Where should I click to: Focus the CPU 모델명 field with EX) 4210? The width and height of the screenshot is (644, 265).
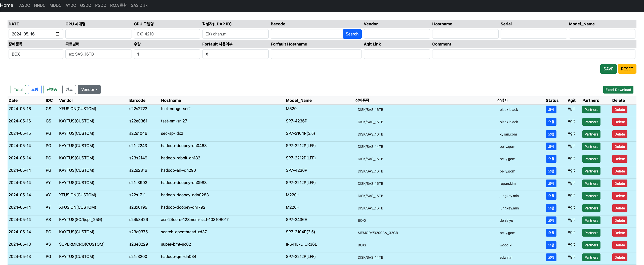tap(167, 34)
